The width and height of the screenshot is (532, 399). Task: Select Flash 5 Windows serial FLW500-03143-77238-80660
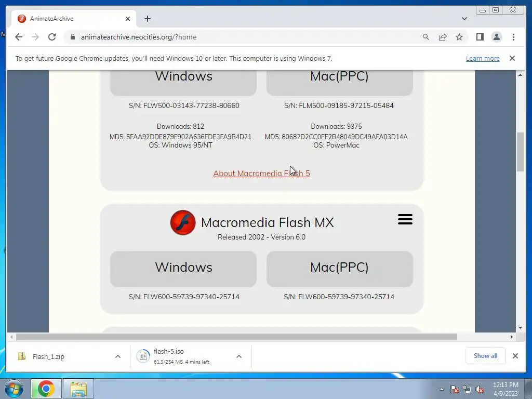click(184, 105)
